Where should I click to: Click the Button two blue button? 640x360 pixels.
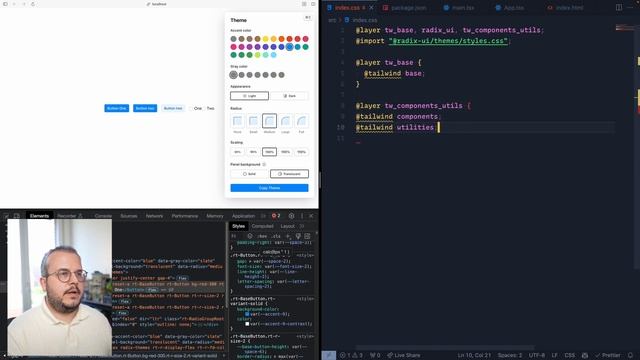(x=145, y=108)
